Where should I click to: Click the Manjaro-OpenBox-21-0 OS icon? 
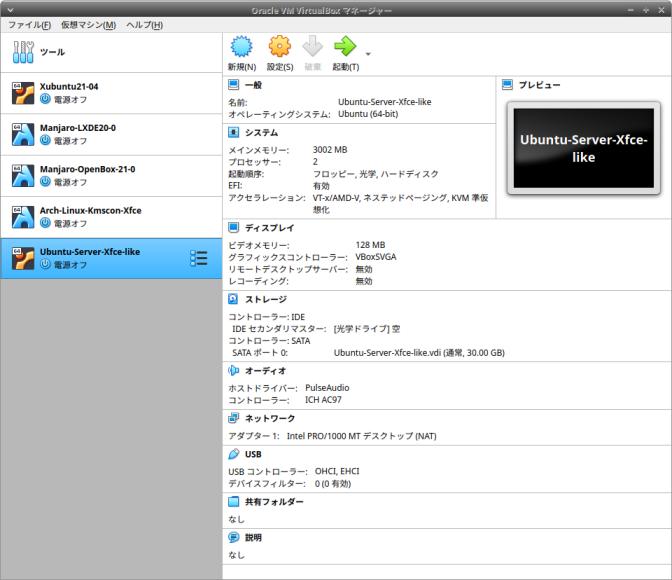tap(23, 176)
